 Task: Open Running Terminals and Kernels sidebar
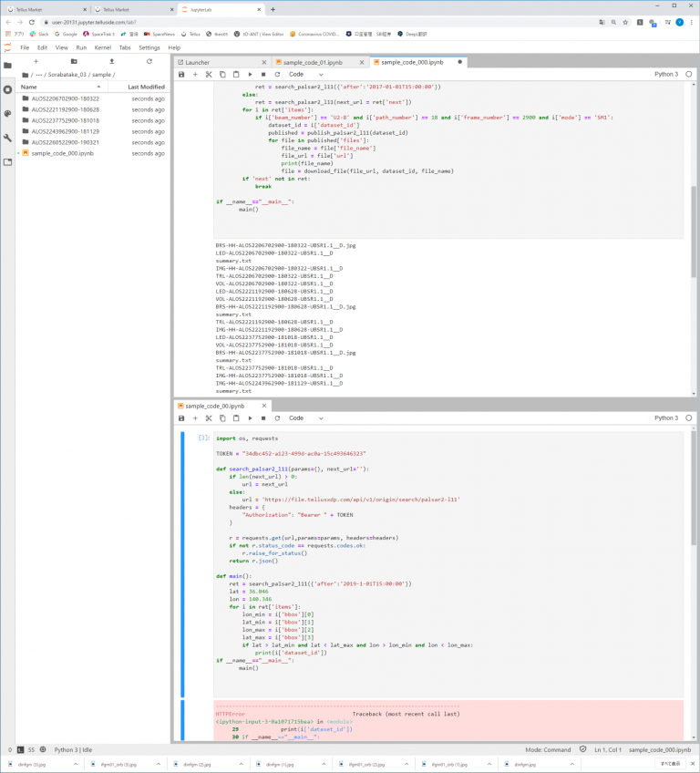(7, 89)
